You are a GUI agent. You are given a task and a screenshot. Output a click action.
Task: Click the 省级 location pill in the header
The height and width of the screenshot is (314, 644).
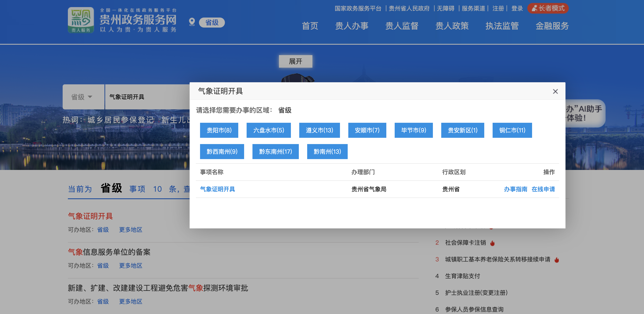pos(212,23)
